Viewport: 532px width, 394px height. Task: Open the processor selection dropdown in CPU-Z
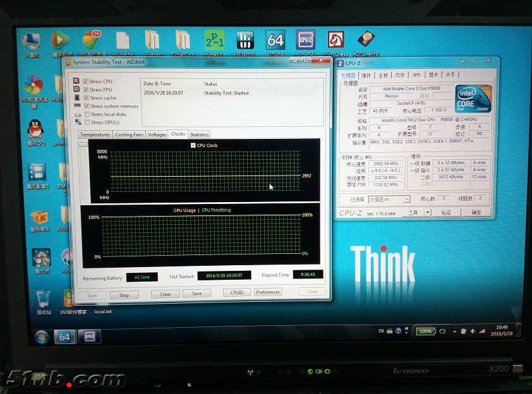389,199
